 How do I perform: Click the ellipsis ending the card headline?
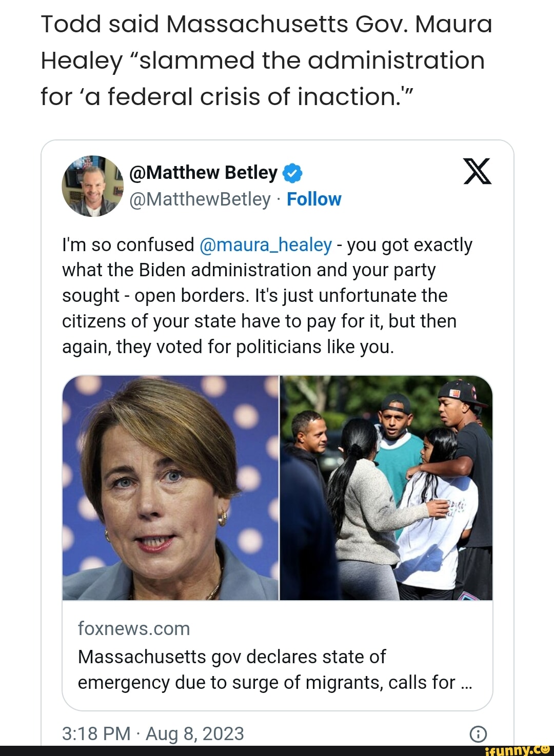tap(466, 683)
